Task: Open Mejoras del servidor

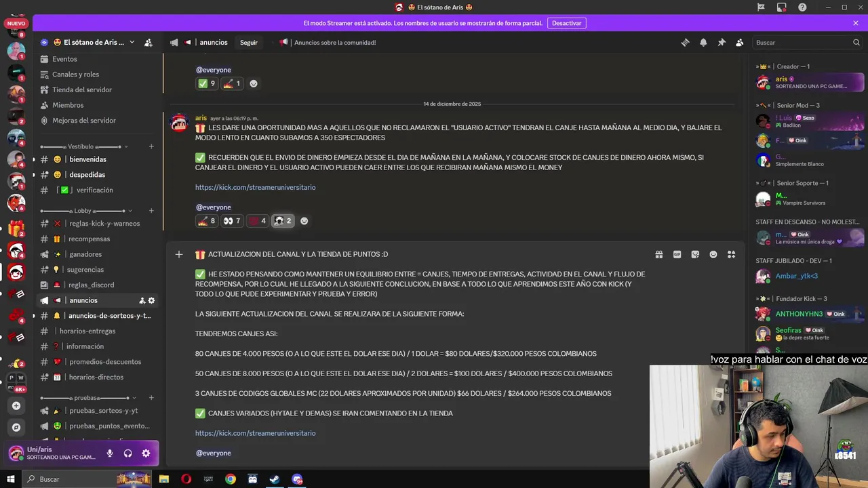Action: coord(98,121)
